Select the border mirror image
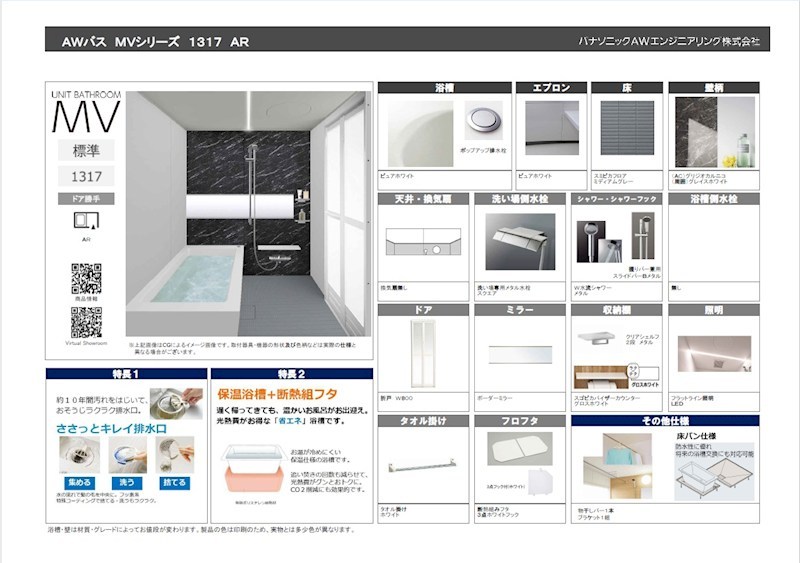The height and width of the screenshot is (563, 800). coord(520,355)
